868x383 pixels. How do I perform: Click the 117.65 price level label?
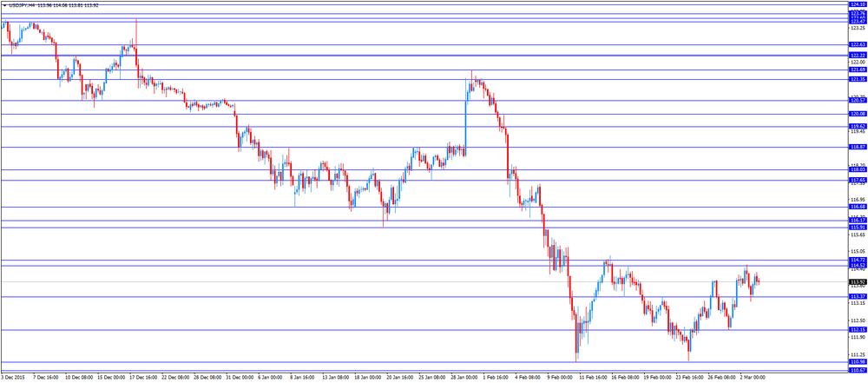click(x=858, y=180)
